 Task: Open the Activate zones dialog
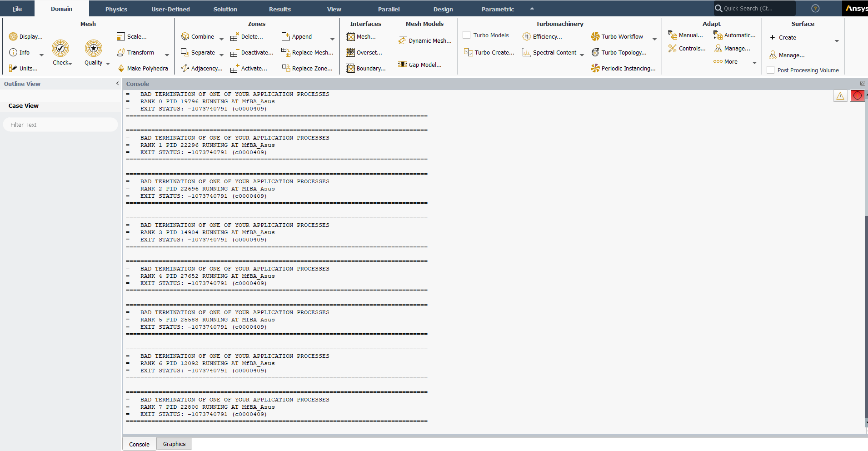[x=249, y=68]
